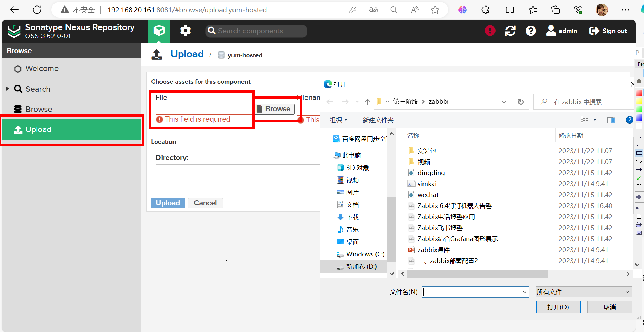Click the Browse file button
The height and width of the screenshot is (332, 644).
click(x=274, y=109)
